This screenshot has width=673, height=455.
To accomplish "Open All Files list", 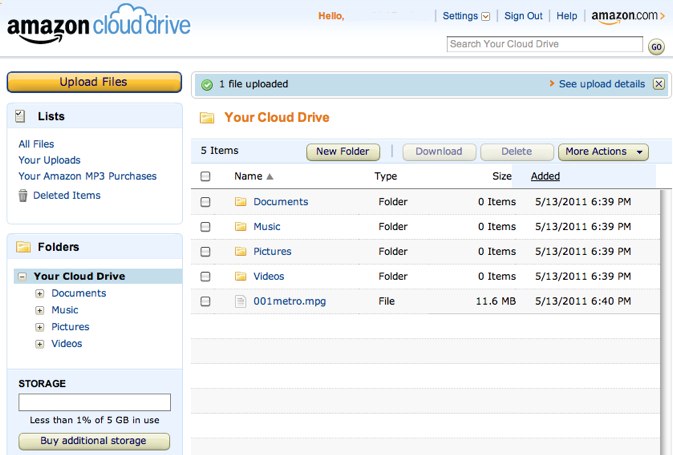I will click(36, 144).
